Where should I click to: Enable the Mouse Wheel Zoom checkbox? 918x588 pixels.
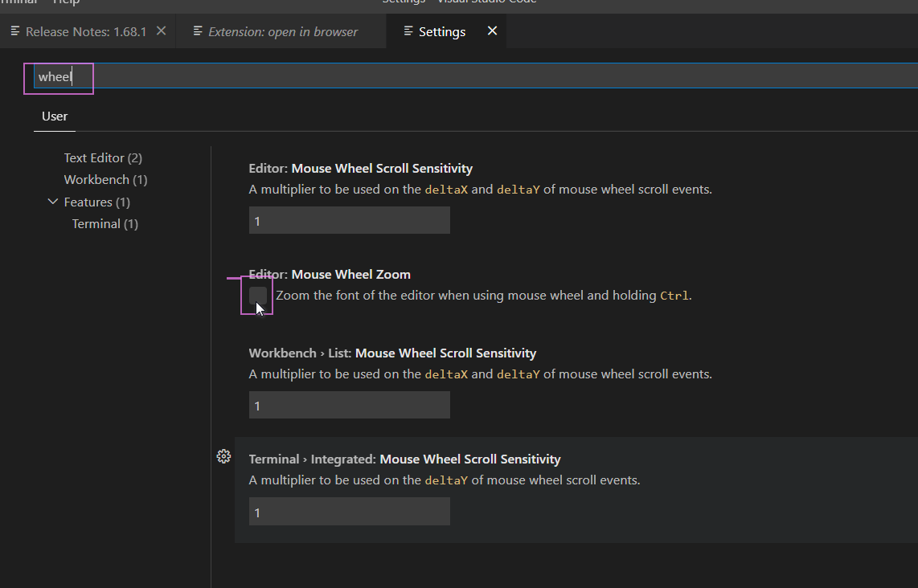tap(258, 296)
